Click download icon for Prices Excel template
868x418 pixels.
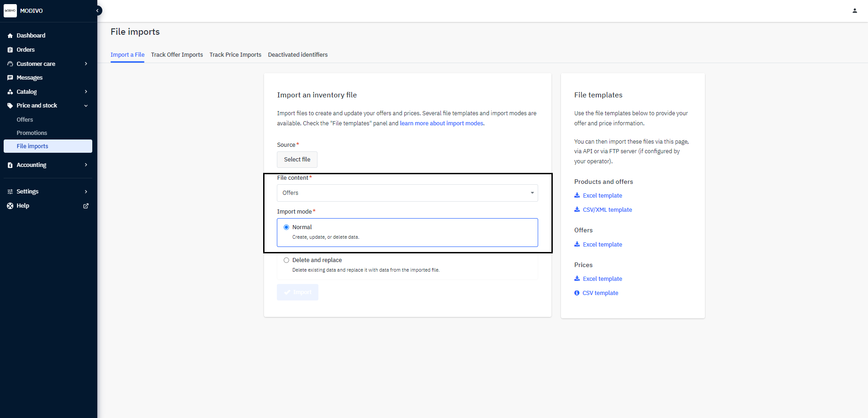pyautogui.click(x=577, y=279)
